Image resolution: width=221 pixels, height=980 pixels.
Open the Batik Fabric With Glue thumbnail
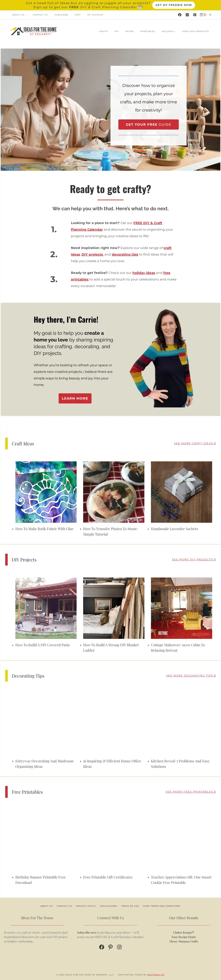[x=46, y=492]
